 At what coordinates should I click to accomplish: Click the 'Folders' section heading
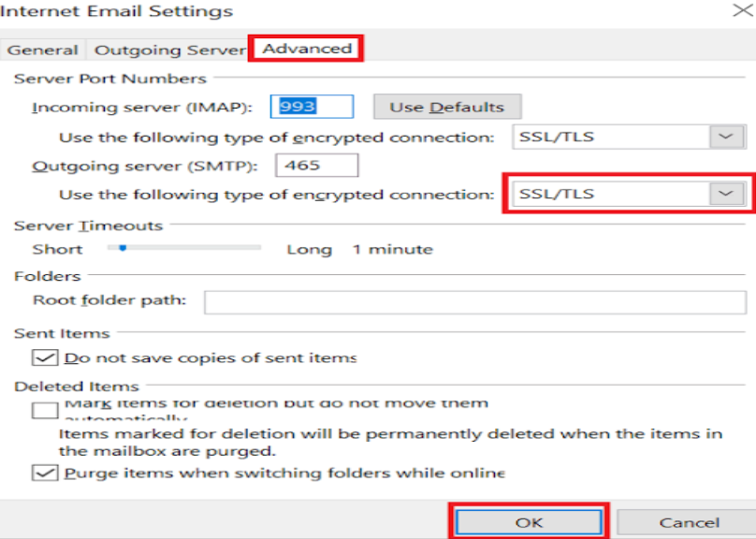[47, 276]
